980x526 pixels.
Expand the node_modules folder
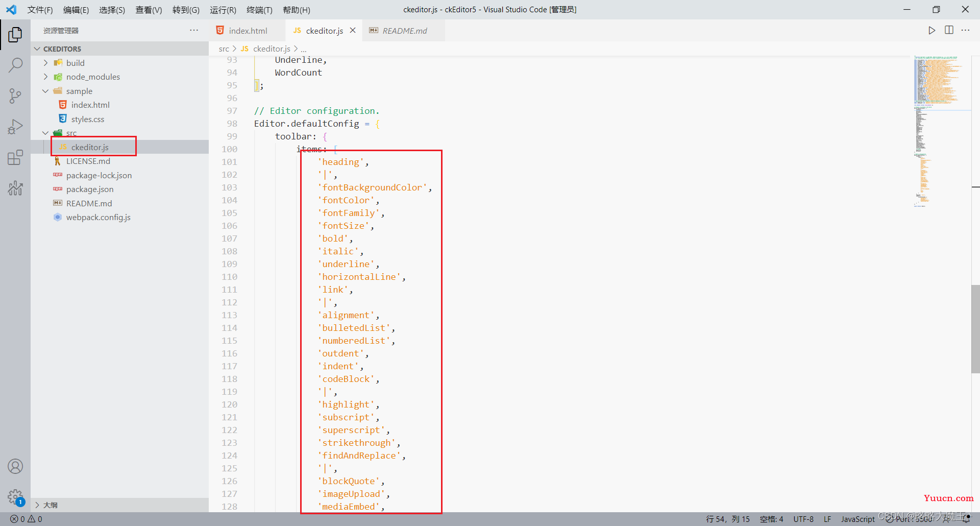click(120, 77)
